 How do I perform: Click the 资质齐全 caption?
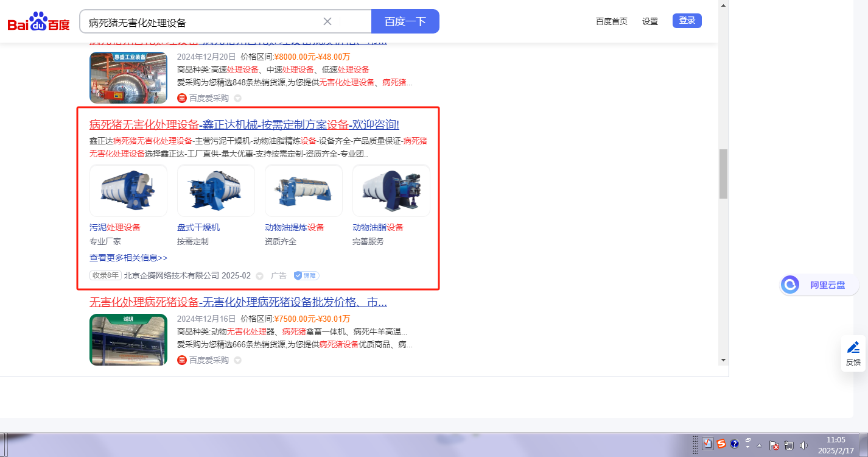pos(281,241)
